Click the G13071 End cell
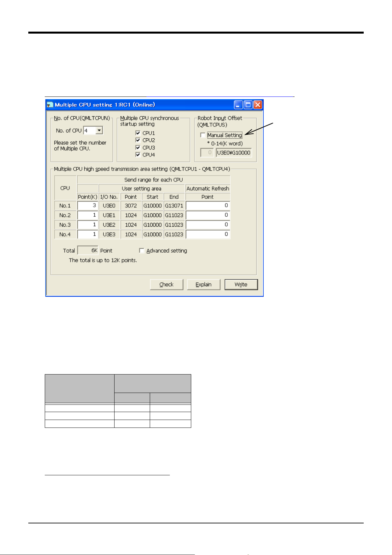Screen dimensions: 392x555 pos(174,206)
